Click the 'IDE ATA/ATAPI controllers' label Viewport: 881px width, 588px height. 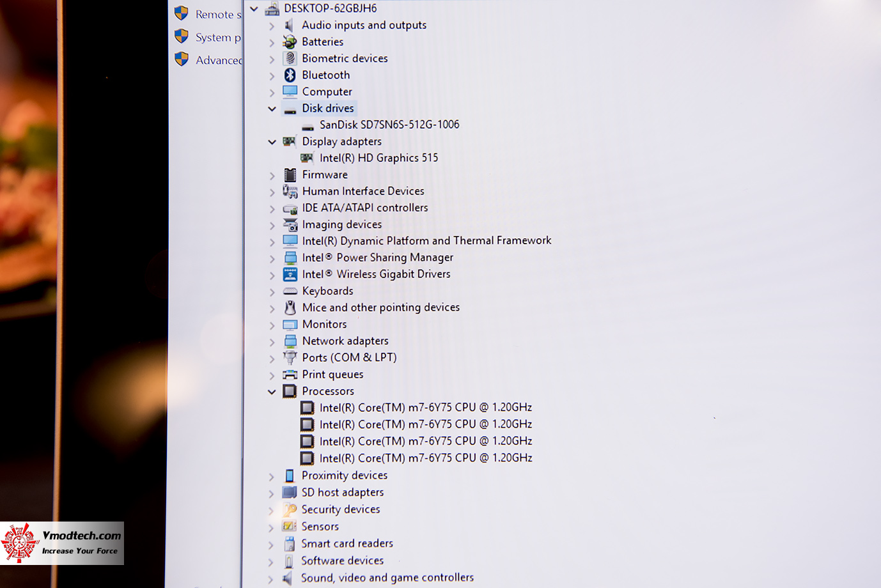[365, 208]
